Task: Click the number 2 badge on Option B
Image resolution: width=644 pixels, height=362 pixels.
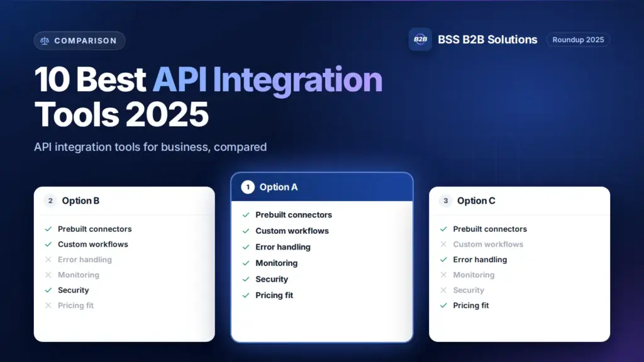Action: tap(50, 200)
